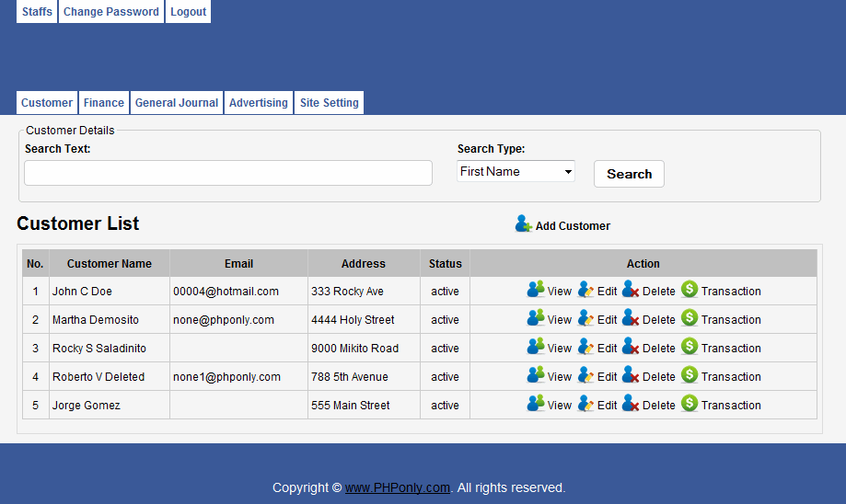Image resolution: width=846 pixels, height=504 pixels.
Task: Click the Transaction dollar icon for Jorge Gomez
Action: point(689,404)
